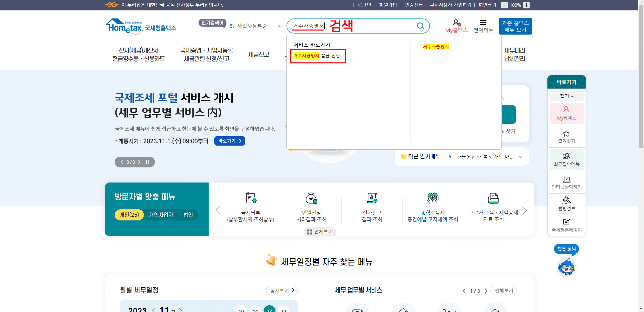Go to next month in 세무일정

coord(180,310)
